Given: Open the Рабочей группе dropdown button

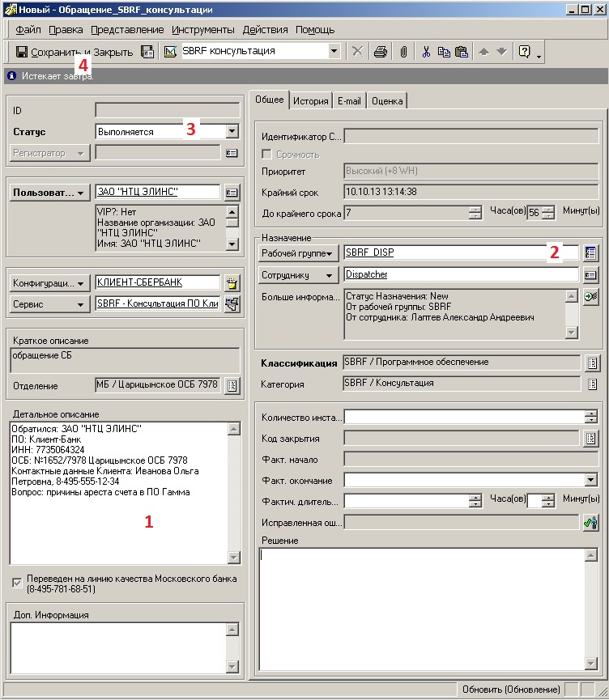Looking at the screenshot, I should click(299, 253).
